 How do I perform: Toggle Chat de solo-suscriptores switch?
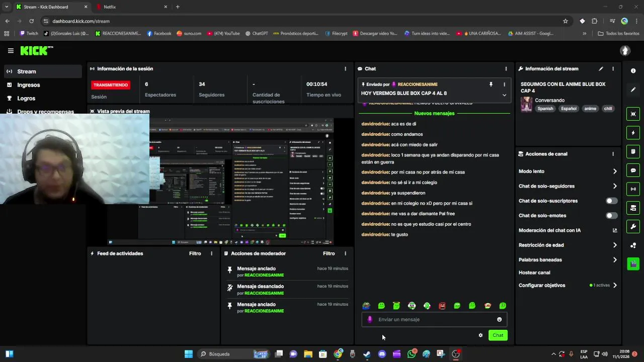point(611,201)
